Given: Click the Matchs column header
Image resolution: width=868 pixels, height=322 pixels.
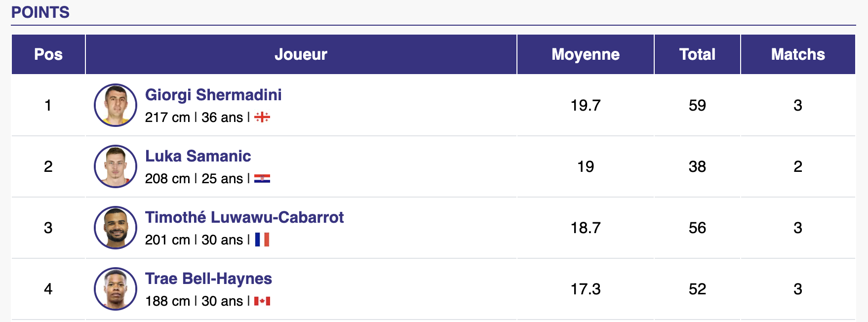Looking at the screenshot, I should [798, 54].
